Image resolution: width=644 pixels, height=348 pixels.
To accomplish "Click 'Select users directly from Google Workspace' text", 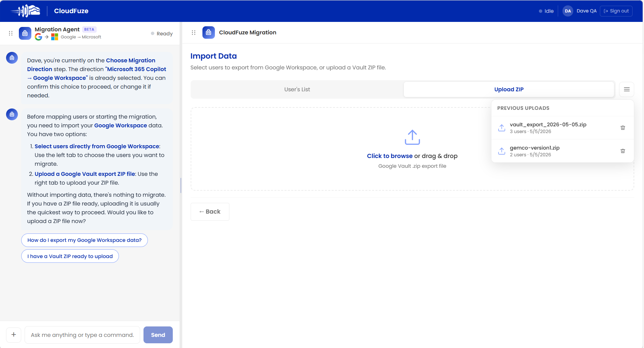I will 97,146.
